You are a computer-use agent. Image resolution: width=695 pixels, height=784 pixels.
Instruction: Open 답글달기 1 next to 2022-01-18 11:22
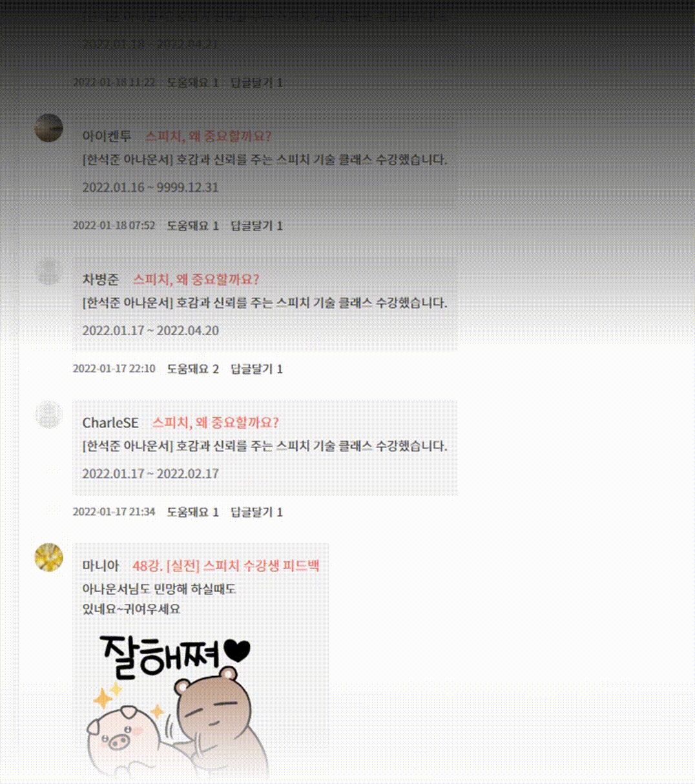256,83
